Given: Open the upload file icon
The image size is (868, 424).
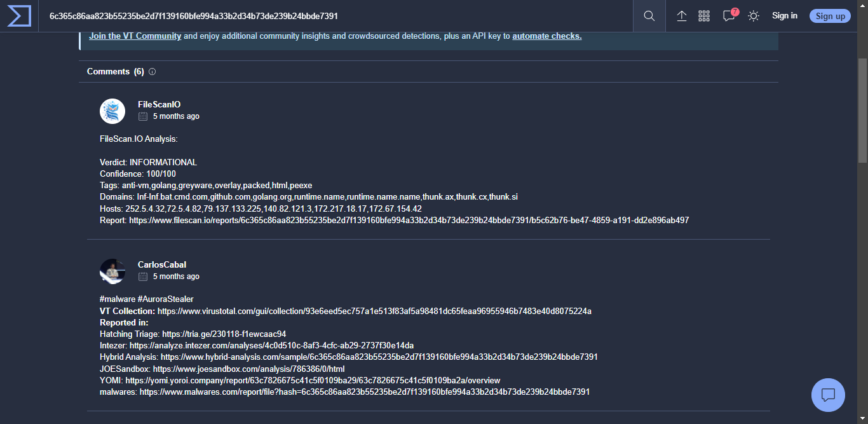Looking at the screenshot, I should (x=682, y=16).
